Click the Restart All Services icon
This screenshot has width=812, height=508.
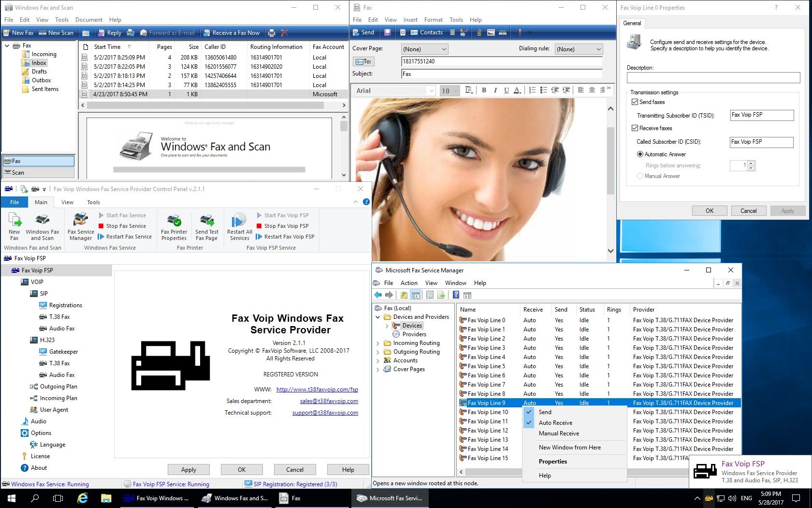pyautogui.click(x=239, y=226)
